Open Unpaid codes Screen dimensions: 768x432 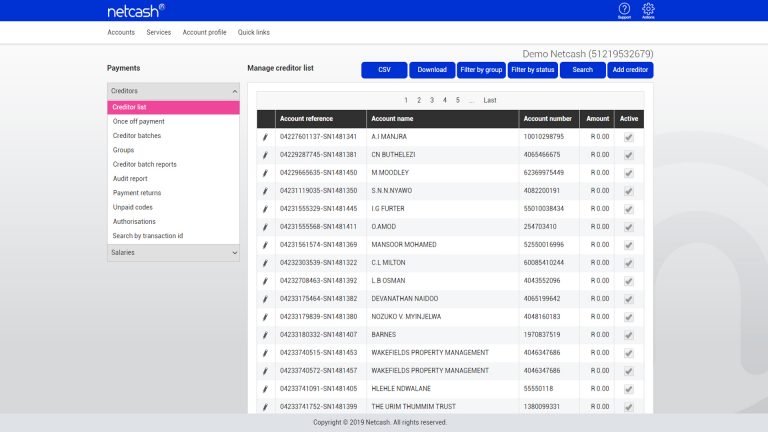[x=132, y=207]
